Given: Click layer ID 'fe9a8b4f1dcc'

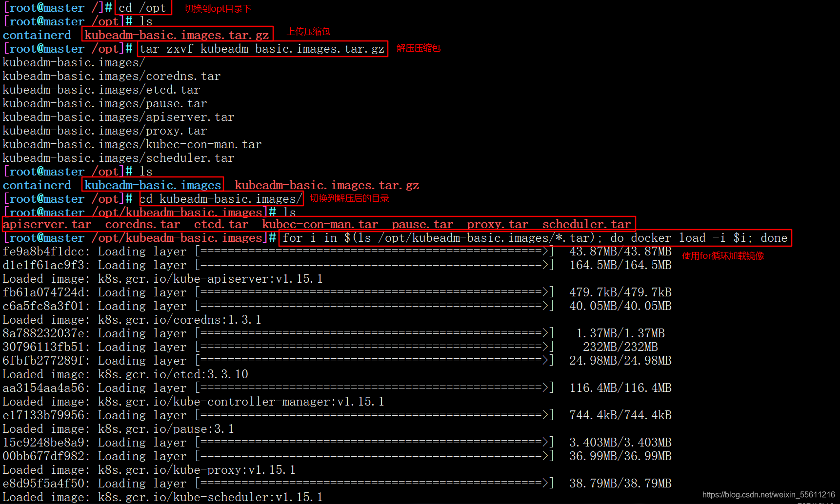Looking at the screenshot, I should [x=43, y=252].
